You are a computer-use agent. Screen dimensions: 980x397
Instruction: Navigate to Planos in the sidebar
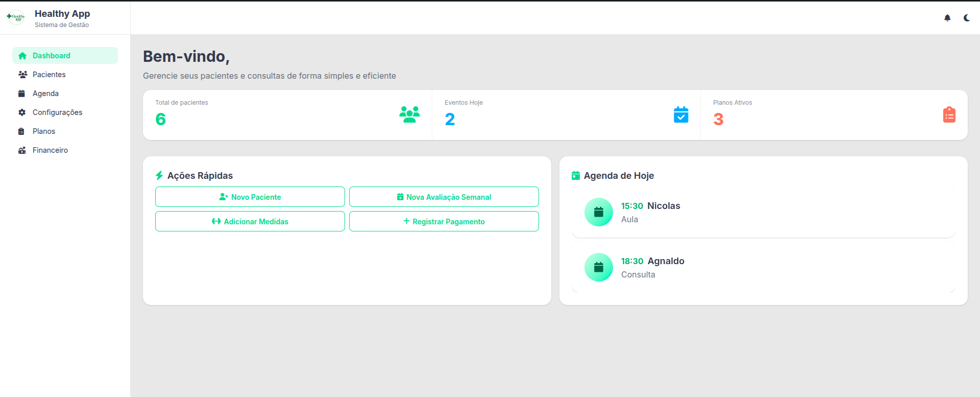(65, 131)
